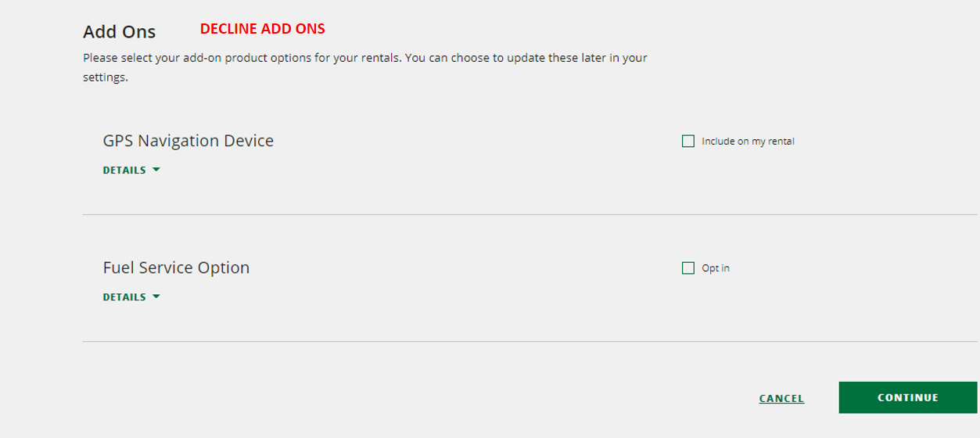Click the "Add Ons" page heading

coord(120,32)
